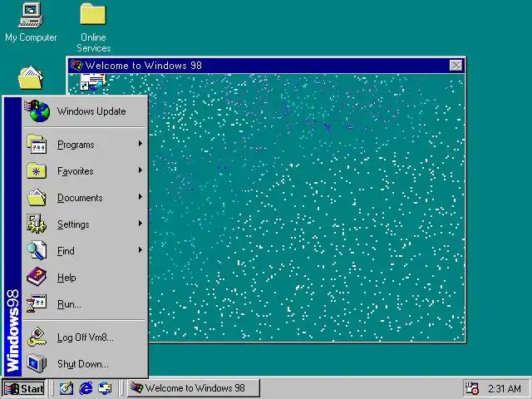Click the Online Services label text
The height and width of the screenshot is (399, 532).
coord(94,42)
